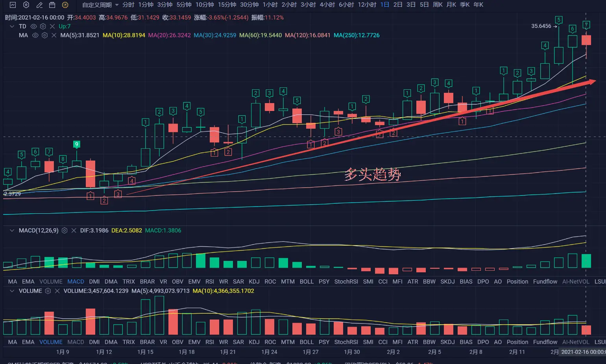Select the 1小时 period
606x364 pixels.
click(270, 5)
